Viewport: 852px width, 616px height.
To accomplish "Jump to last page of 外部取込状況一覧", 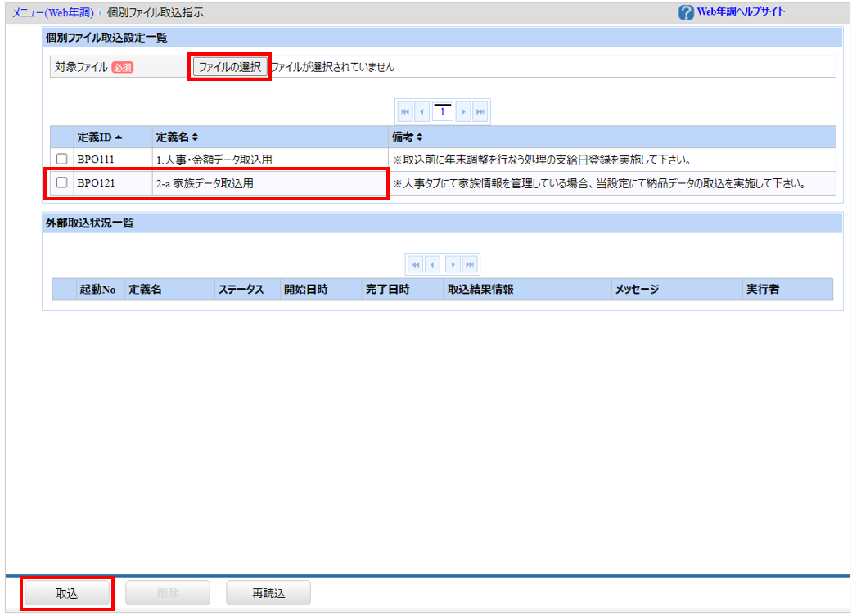I will (470, 264).
